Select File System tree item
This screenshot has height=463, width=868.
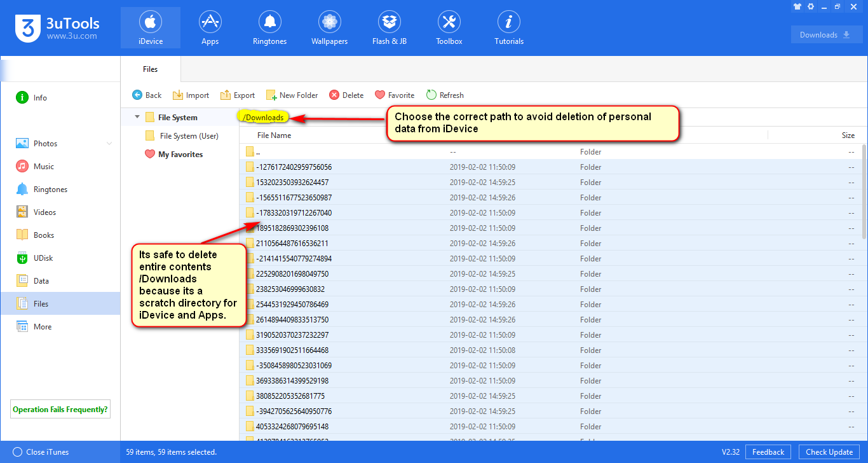(x=178, y=118)
